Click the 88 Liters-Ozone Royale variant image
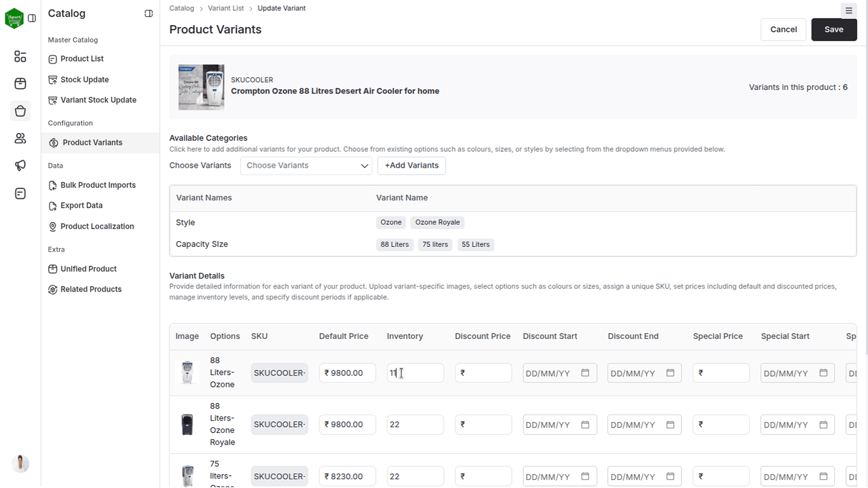Viewport: 868px width, 488px height. coord(187,425)
